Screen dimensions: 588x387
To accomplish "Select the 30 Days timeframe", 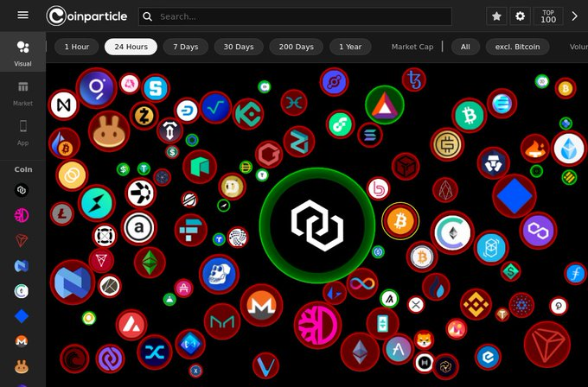I will (x=239, y=47).
